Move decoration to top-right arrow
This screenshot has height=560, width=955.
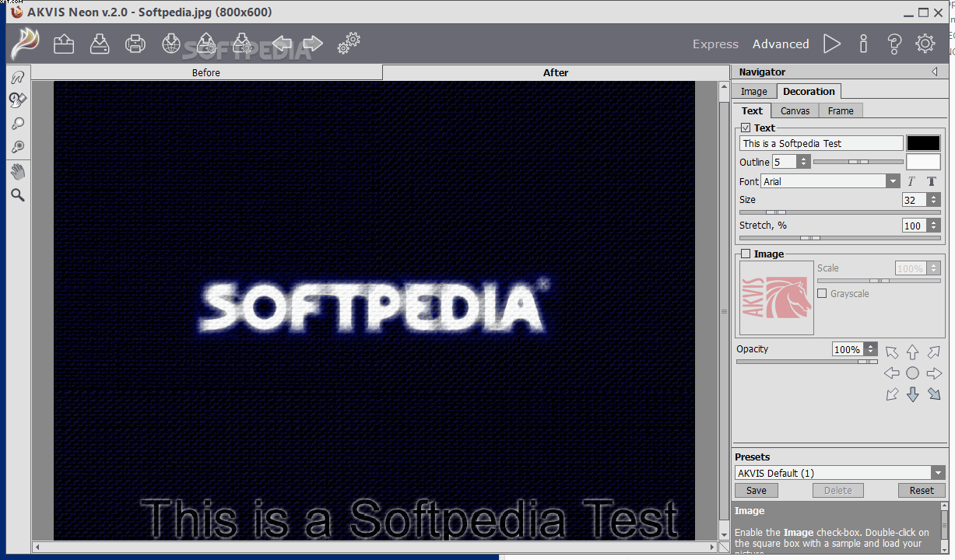tap(934, 352)
